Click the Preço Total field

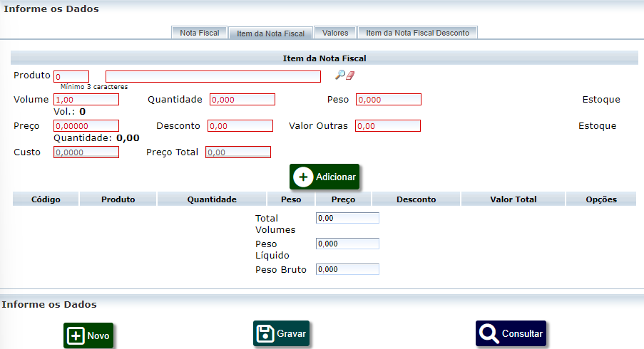point(238,152)
